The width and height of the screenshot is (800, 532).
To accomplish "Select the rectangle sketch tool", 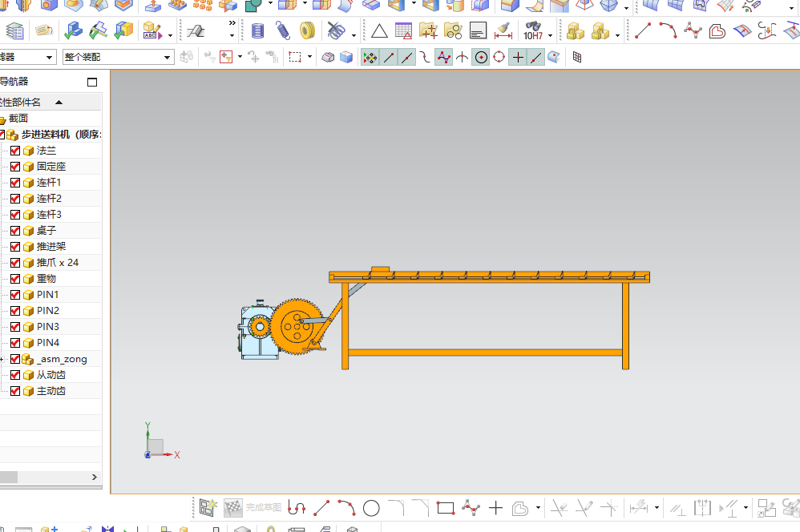I will click(446, 508).
